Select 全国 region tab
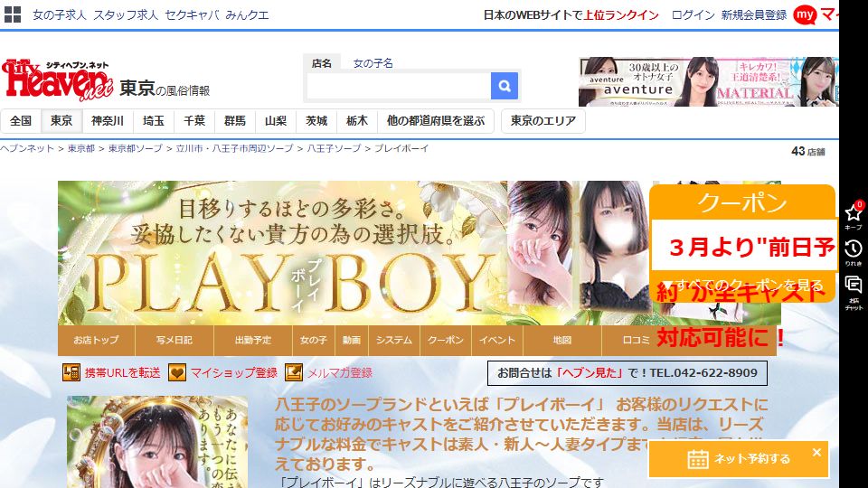Screen dimensions: 868x488 (x=21, y=120)
